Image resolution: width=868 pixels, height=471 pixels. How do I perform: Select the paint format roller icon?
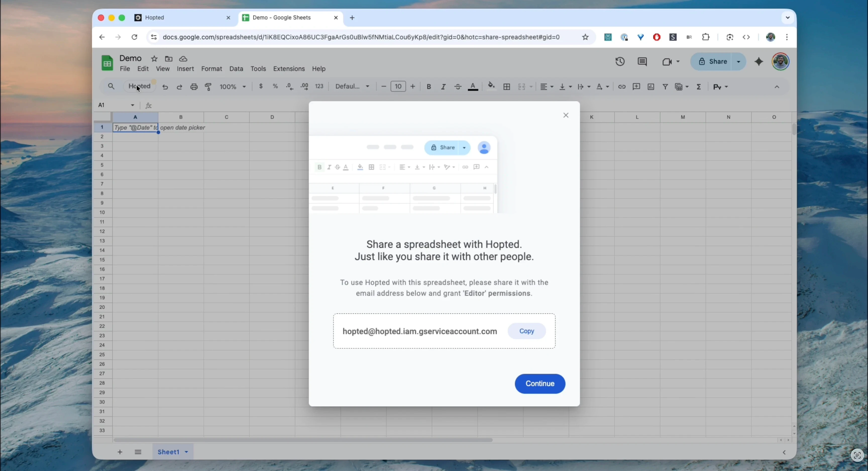pyautogui.click(x=208, y=87)
